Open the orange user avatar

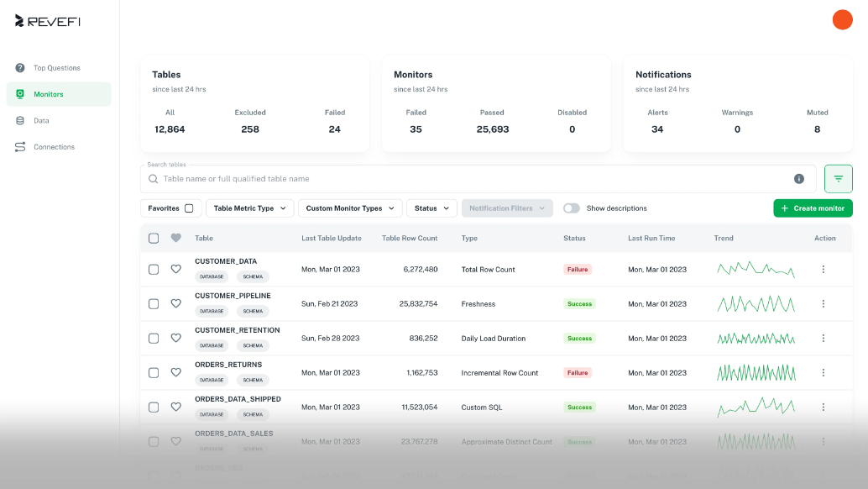(x=842, y=20)
